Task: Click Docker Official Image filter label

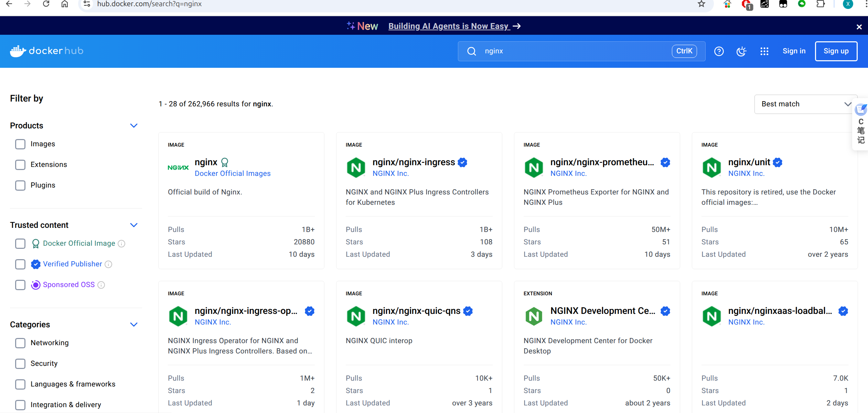Action: click(x=79, y=243)
